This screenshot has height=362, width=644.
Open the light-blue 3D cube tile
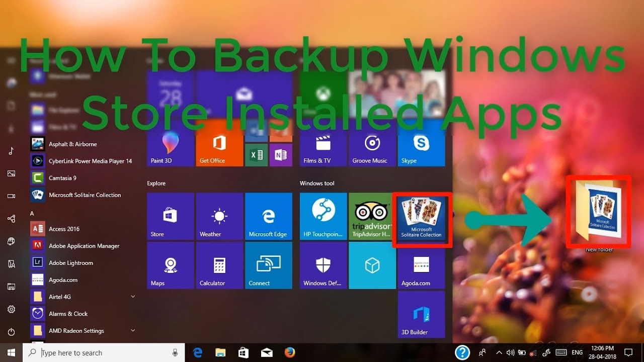click(372, 265)
